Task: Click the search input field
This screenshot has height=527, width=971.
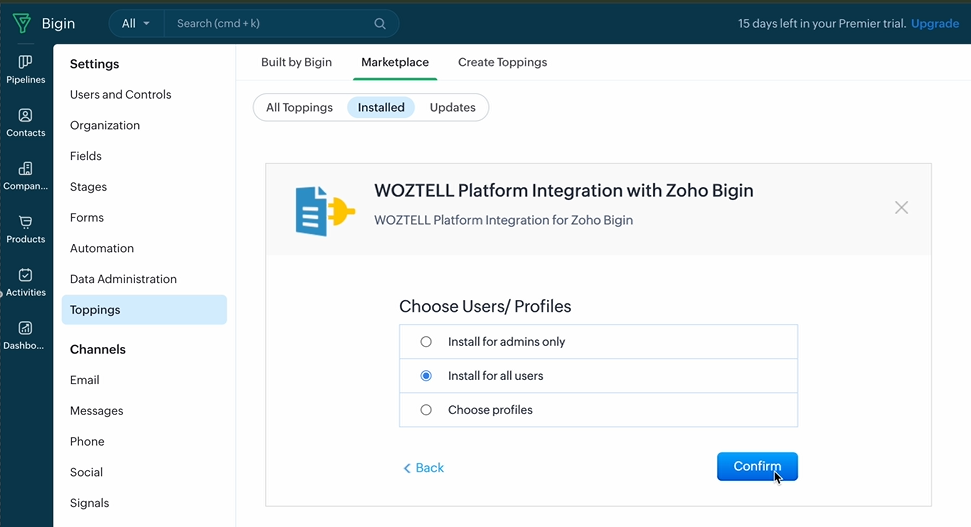Action: pyautogui.click(x=270, y=23)
